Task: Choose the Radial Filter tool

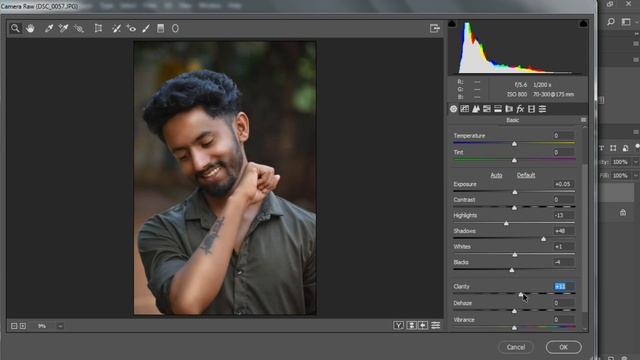Action: coord(175,28)
